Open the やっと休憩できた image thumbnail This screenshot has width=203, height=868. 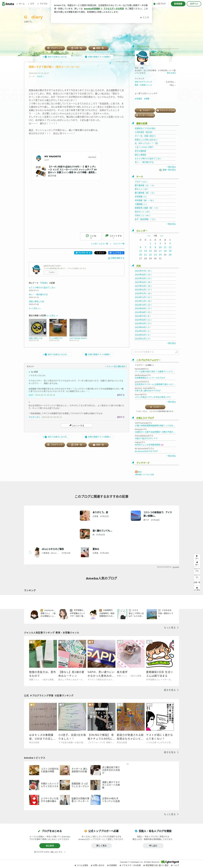(x=58, y=328)
